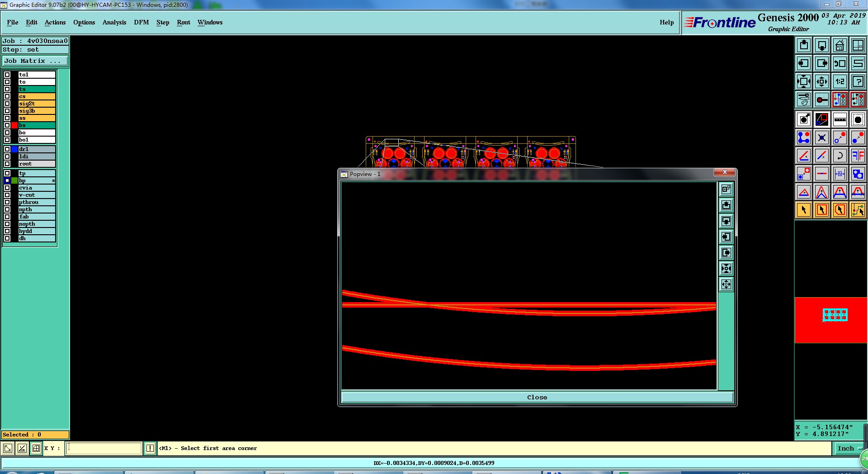
Task: Open the Analysis menu
Action: [x=114, y=22]
